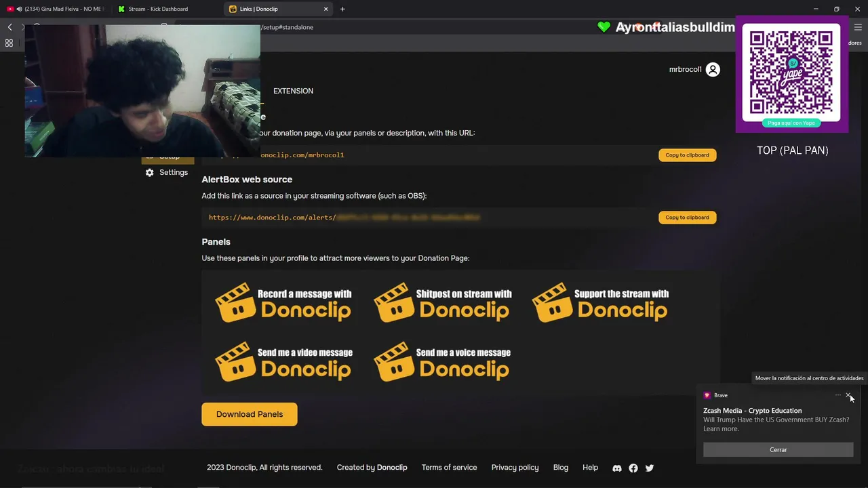This screenshot has height=488, width=868.
Task: Click the green heart icon in overlay
Action: point(604,27)
